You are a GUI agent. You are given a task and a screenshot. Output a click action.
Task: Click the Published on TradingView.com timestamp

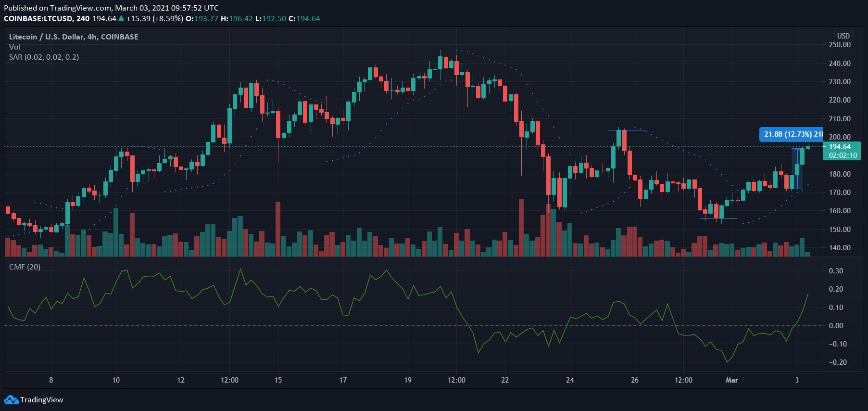pos(111,8)
